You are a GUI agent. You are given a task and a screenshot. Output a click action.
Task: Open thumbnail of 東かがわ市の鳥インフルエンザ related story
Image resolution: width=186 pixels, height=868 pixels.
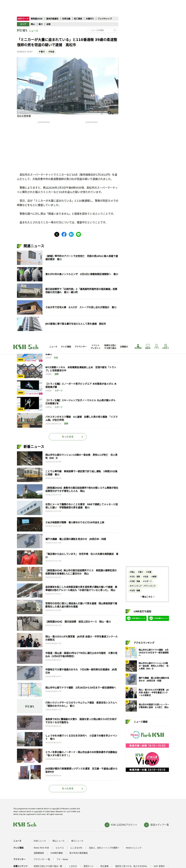[30, 274]
